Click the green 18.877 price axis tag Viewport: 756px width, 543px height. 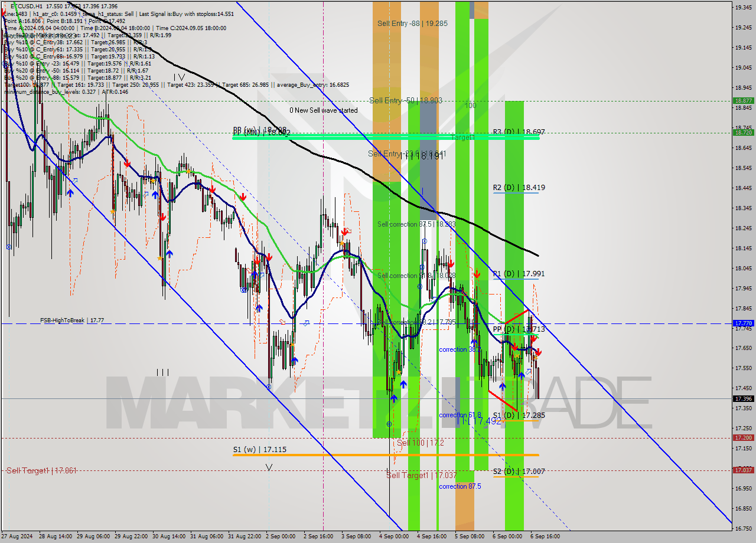tap(743, 100)
